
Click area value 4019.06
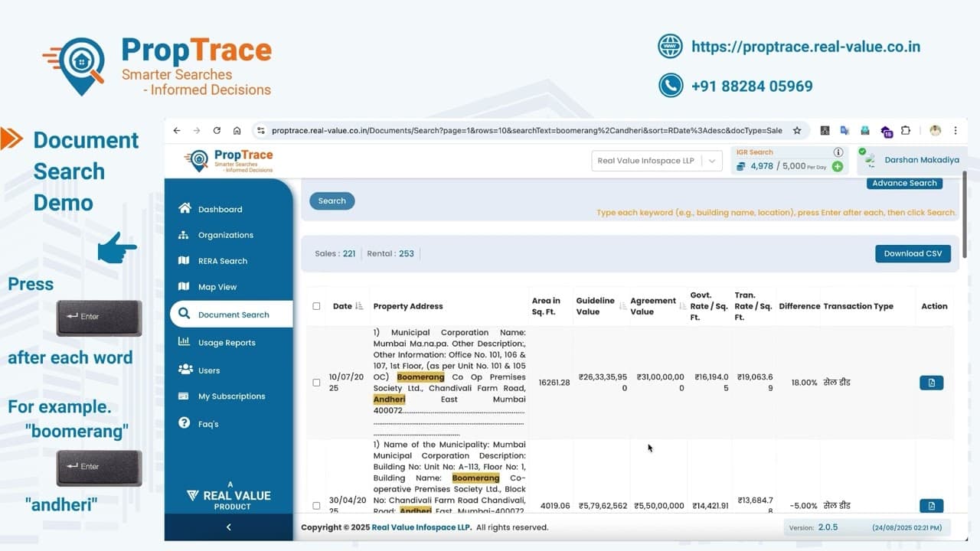click(555, 506)
